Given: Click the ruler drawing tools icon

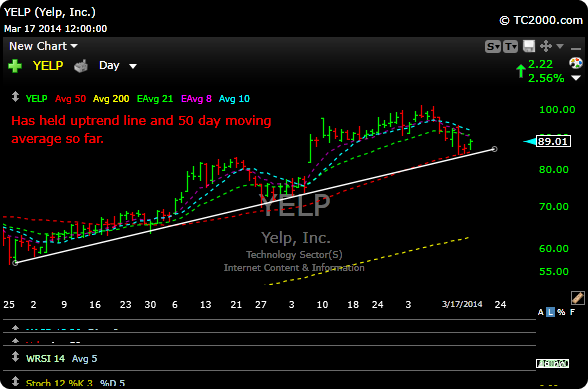Looking at the screenshot, I should click(578, 297).
